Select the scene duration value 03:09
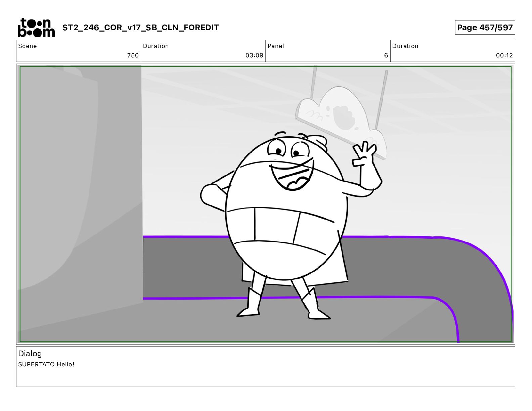This screenshot has height=411, width=532. click(x=254, y=55)
